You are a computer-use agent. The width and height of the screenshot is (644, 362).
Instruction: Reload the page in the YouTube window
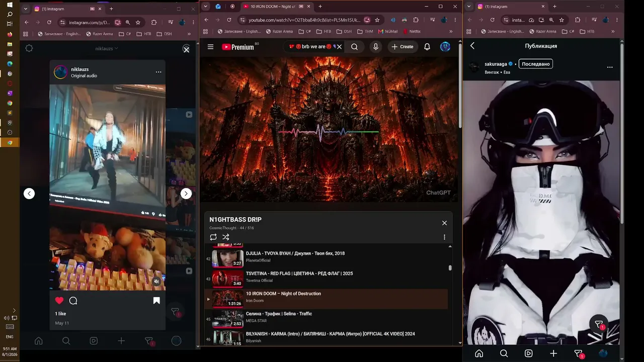click(229, 20)
